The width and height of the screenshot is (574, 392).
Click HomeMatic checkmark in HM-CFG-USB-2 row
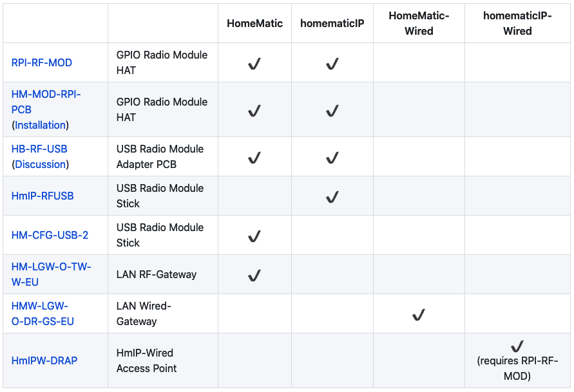click(x=254, y=236)
